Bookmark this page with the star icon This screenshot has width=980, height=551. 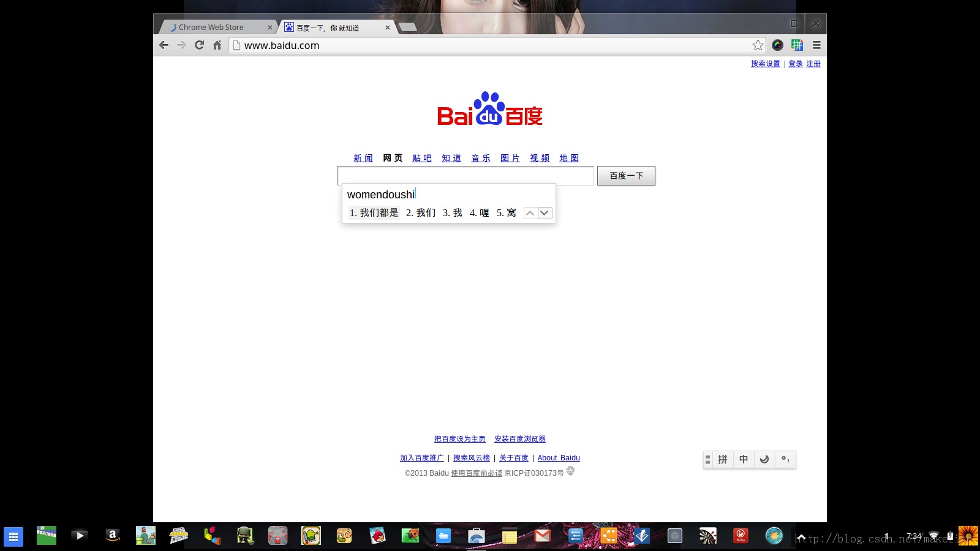(758, 45)
